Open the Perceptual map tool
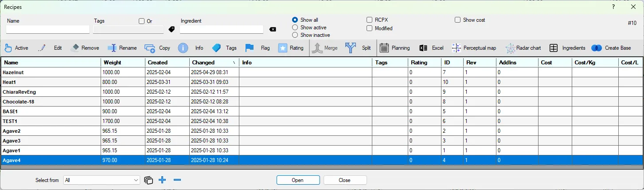The width and height of the screenshot is (644, 190). (x=457, y=48)
